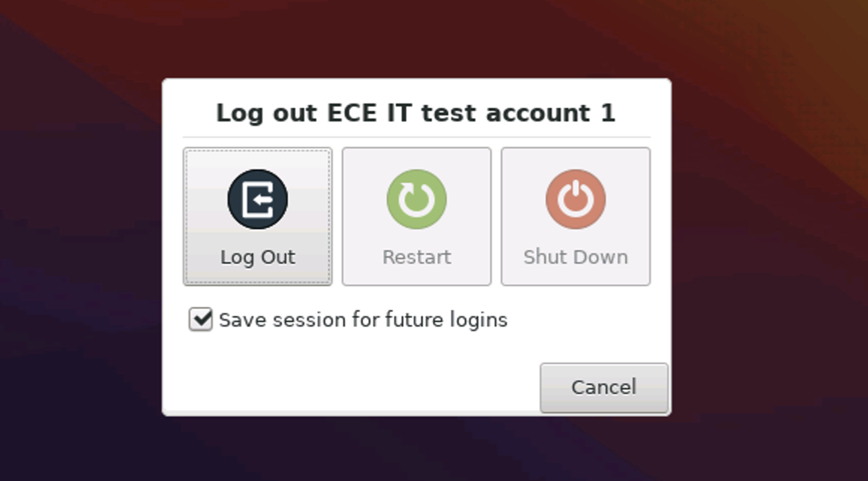The height and width of the screenshot is (481, 868).
Task: Click the green circular Restart arrow icon
Action: (x=417, y=199)
